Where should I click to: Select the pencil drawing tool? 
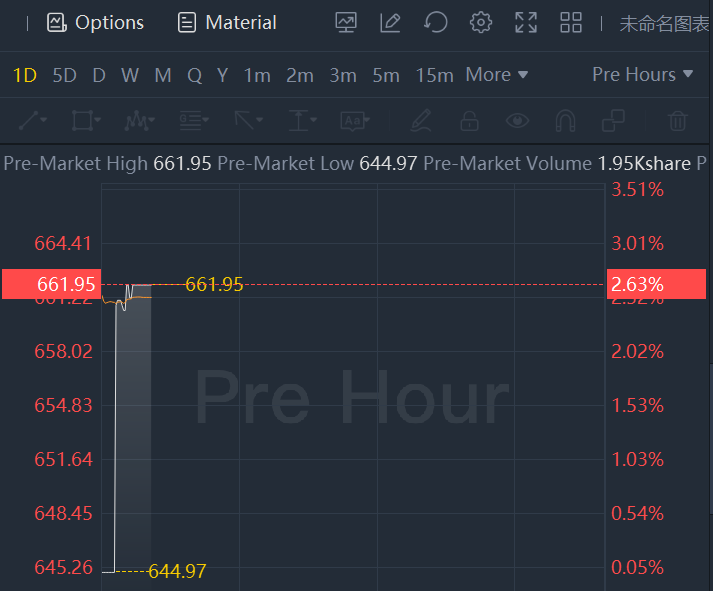click(422, 121)
